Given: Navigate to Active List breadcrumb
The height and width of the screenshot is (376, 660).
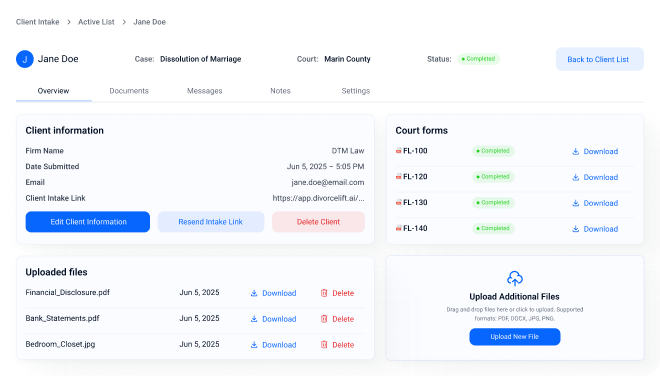Looking at the screenshot, I should 96,22.
